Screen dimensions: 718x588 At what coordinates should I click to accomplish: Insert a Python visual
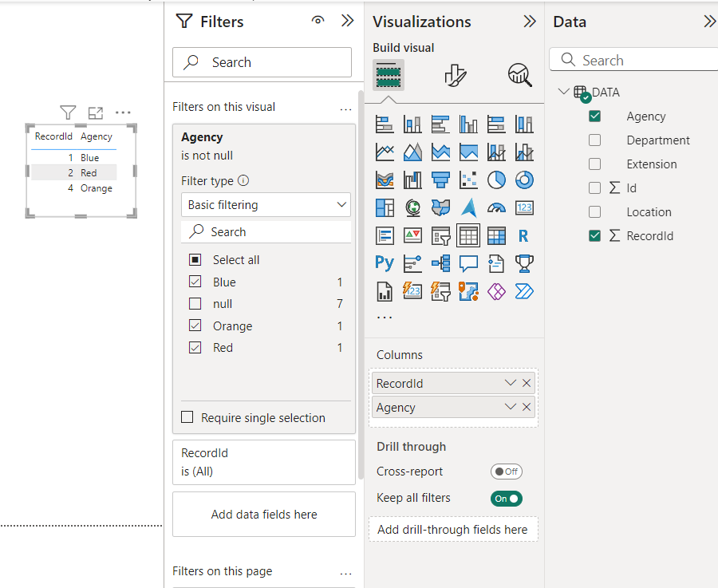coord(385,263)
